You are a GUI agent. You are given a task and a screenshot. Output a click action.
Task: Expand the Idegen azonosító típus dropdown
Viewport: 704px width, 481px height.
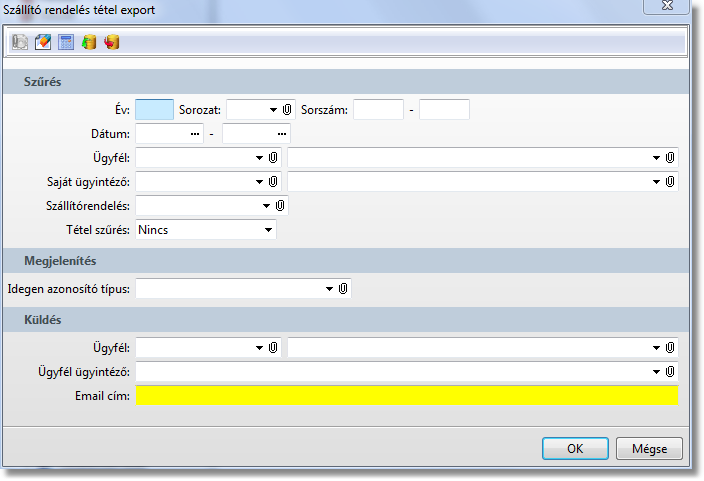[330, 289]
